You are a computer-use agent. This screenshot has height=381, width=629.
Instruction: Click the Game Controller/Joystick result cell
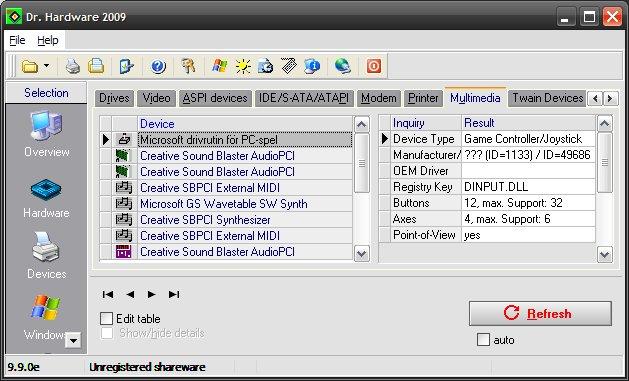tap(528, 139)
